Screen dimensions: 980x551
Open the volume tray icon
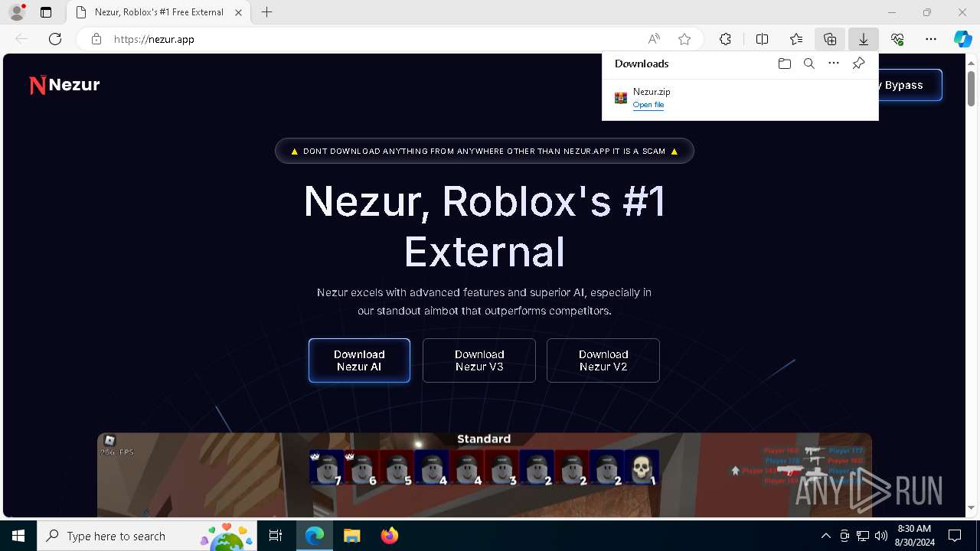click(881, 536)
